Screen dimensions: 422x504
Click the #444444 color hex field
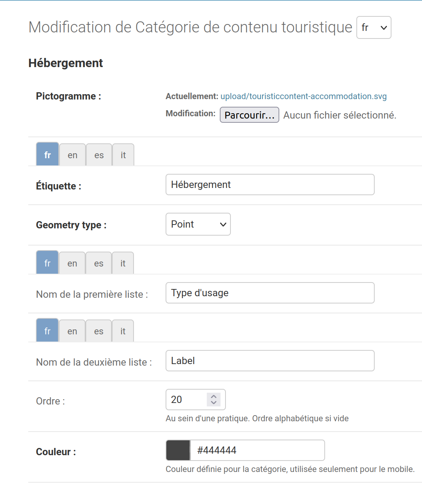[258, 450]
